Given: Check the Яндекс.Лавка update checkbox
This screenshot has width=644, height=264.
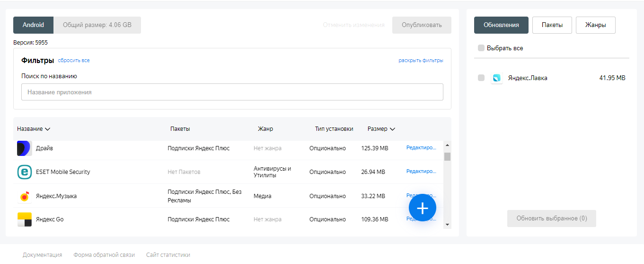Looking at the screenshot, I should (x=481, y=78).
